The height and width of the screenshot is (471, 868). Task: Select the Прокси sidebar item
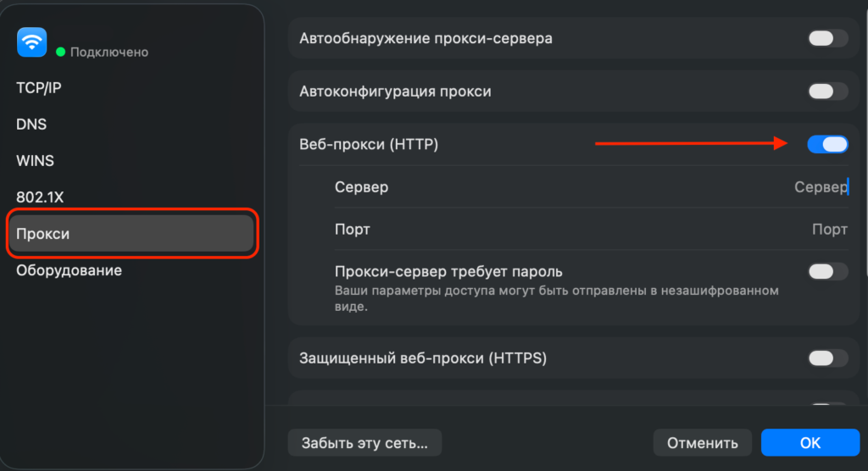pyautogui.click(x=131, y=234)
